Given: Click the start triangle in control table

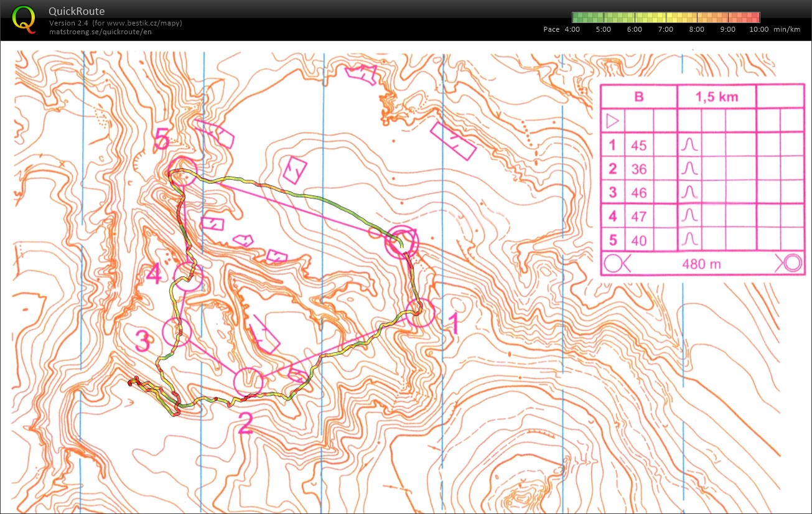Looking at the screenshot, I should (x=612, y=121).
